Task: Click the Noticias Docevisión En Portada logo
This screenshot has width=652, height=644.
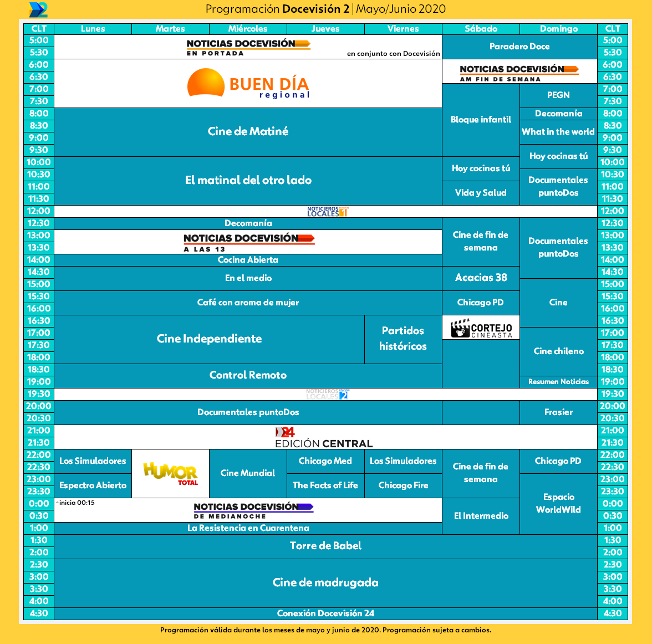Action: (248, 47)
